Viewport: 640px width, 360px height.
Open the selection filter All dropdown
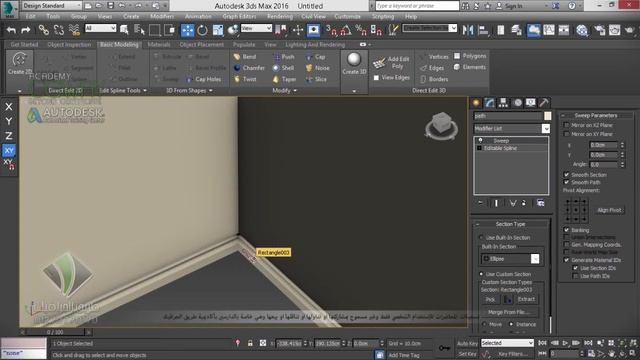click(100, 28)
